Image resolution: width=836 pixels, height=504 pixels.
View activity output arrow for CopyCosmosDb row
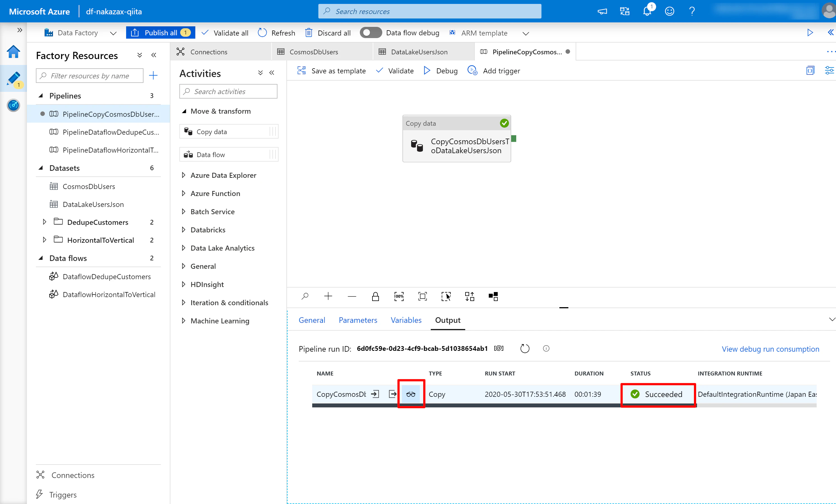pos(393,394)
